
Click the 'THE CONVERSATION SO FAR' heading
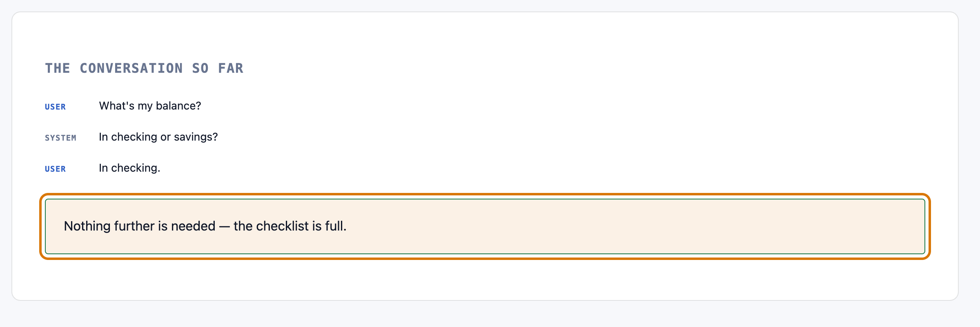pos(144,68)
